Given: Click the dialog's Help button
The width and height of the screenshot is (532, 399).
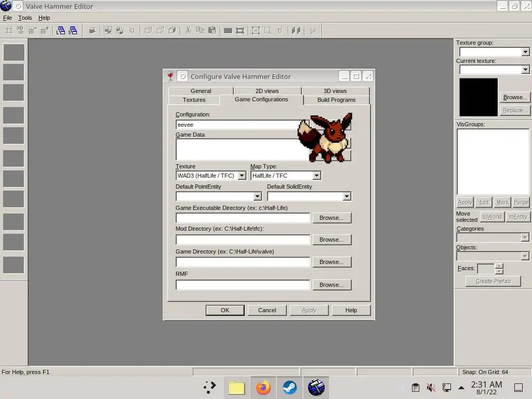Looking at the screenshot, I should (x=351, y=310).
